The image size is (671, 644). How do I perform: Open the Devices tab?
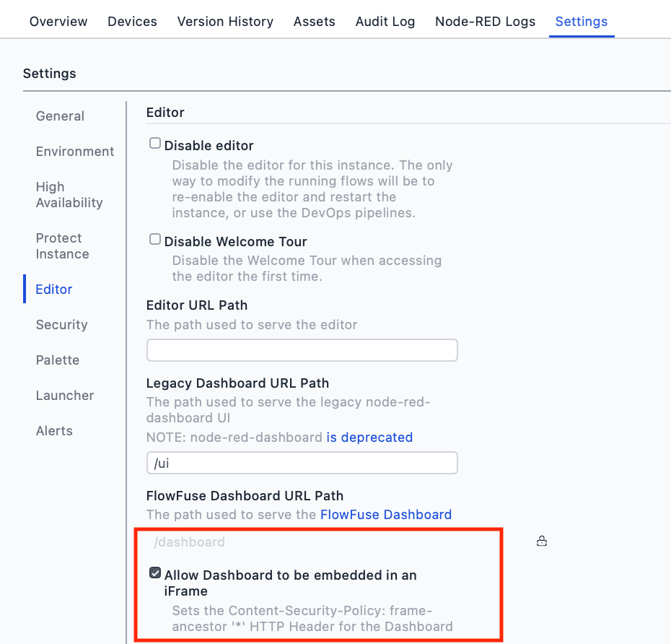tap(132, 22)
